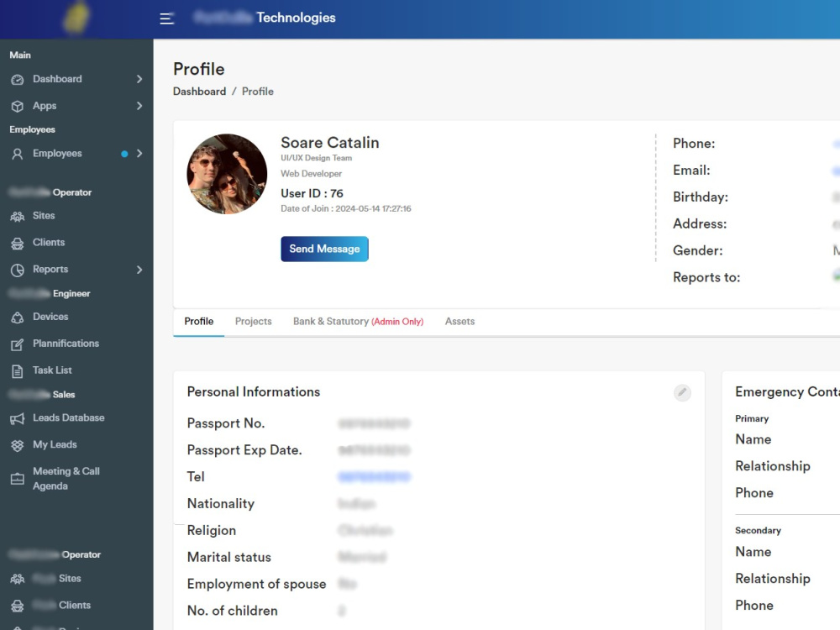Click the Devices icon under Engineer
840x630 pixels.
point(17,318)
